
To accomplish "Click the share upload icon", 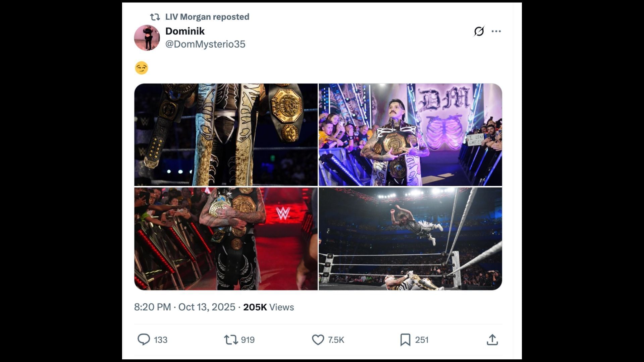I will point(492,340).
